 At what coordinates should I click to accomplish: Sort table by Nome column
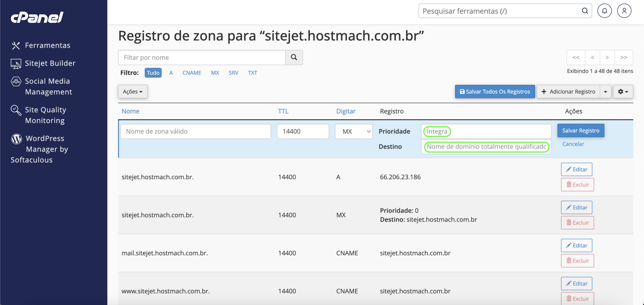[x=130, y=111]
